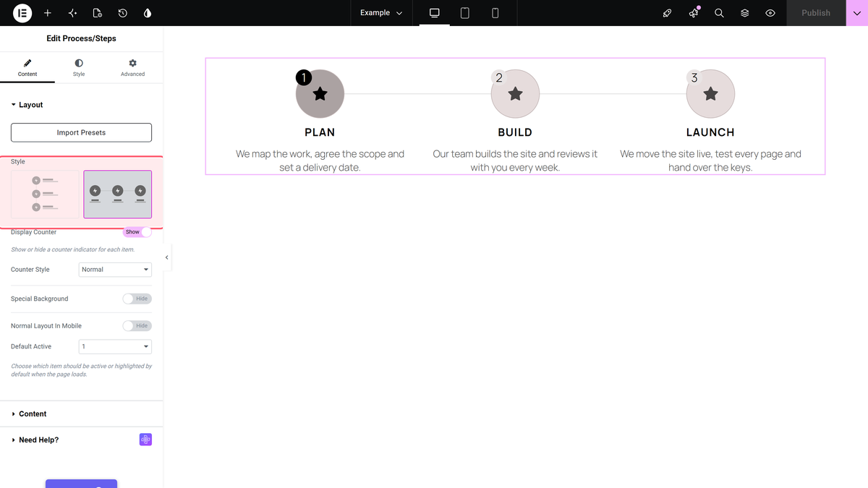Select the horizontal style layout thumbnail
The image size is (868, 488).
(x=118, y=194)
